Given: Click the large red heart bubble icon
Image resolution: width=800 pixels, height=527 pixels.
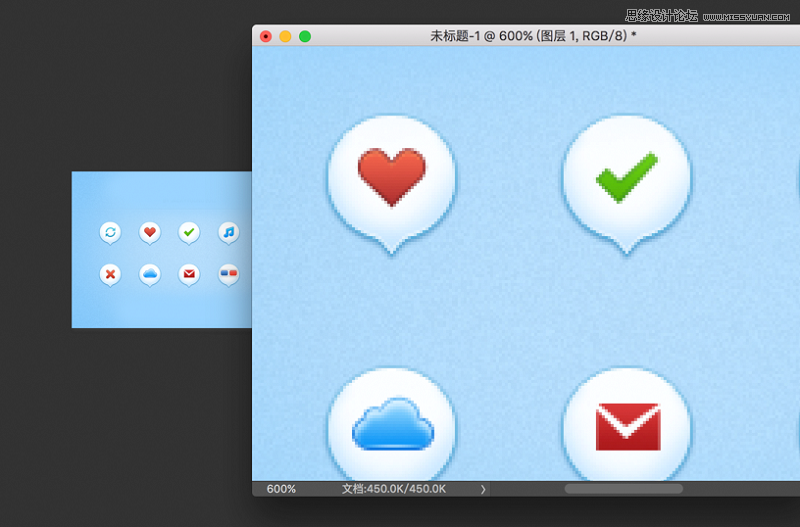Looking at the screenshot, I should (391, 178).
